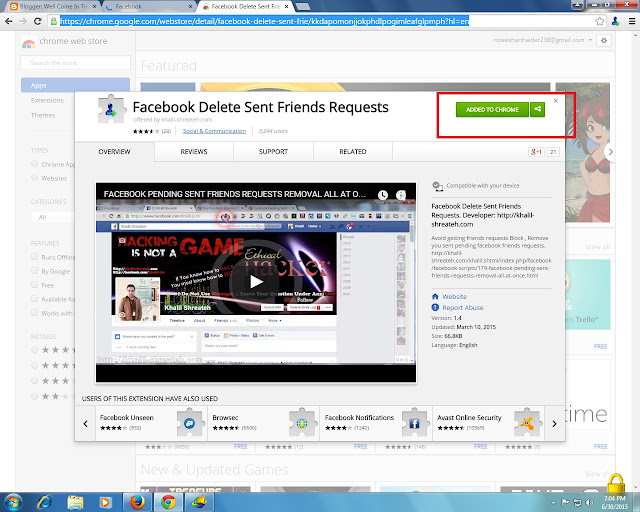Viewport: 640px width, 512px height.
Task: Click the share icon next to Added to Chrome
Action: [x=538, y=109]
